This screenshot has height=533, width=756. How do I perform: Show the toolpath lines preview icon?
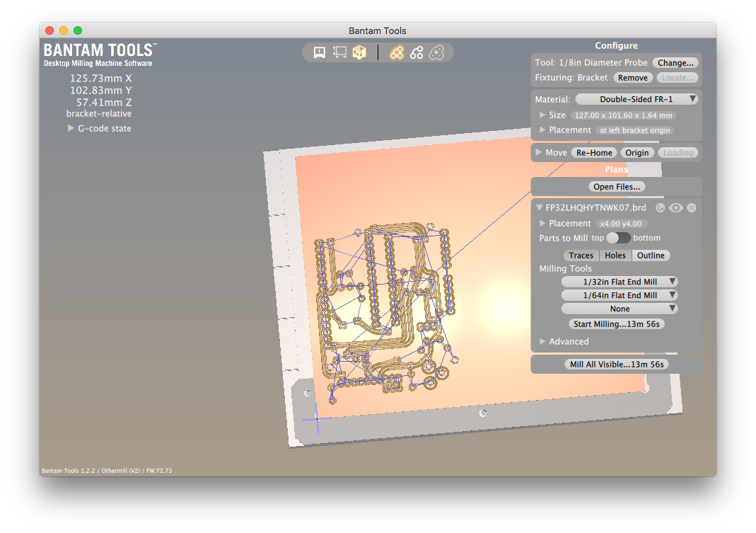click(417, 52)
